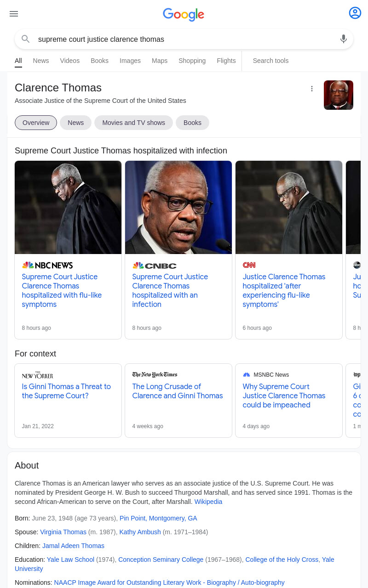The image size is (368, 588).
Task: Click '4 days ago' timestamp
Action: [x=256, y=426]
